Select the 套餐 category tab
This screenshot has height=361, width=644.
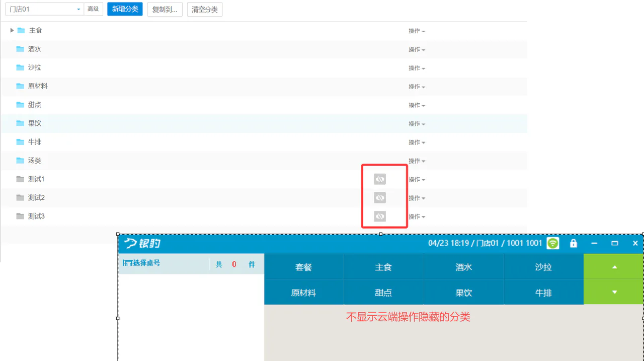pyautogui.click(x=304, y=267)
